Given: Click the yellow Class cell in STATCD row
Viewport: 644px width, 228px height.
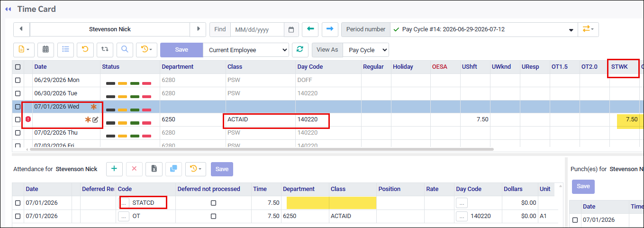Looking at the screenshot, I should (353, 203).
